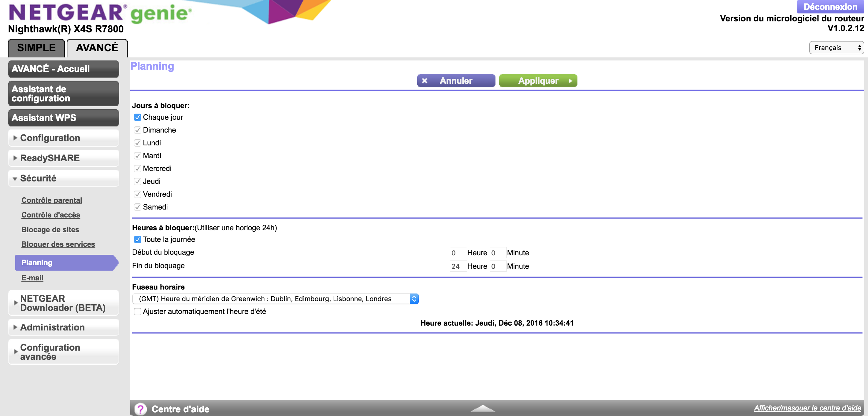Image resolution: width=868 pixels, height=416 pixels.
Task: Open the Contrôle parental link
Action: pos(52,200)
